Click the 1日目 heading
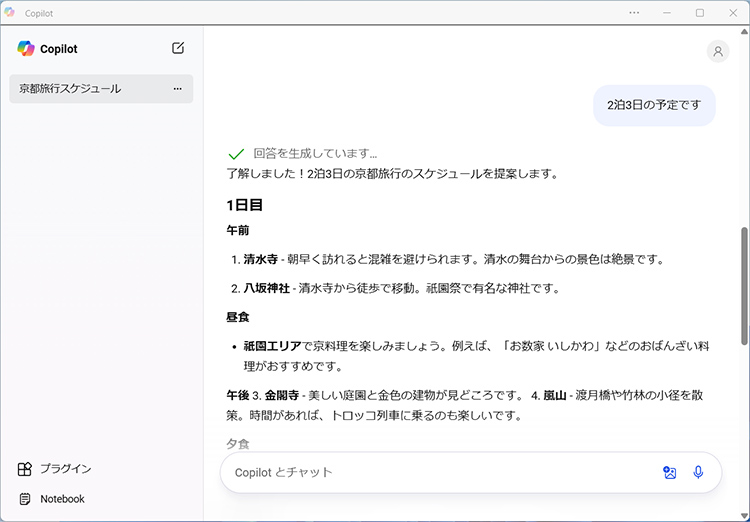 point(244,205)
